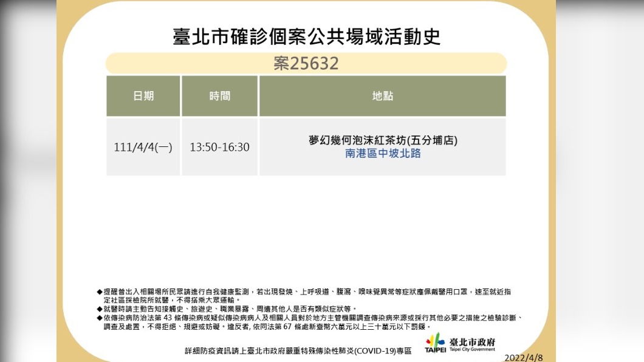The height and width of the screenshot is (362, 644).
Task: Click the location name 夢幻幾何泡沫紅茶坊(五分埔店)
Action: click(x=383, y=140)
